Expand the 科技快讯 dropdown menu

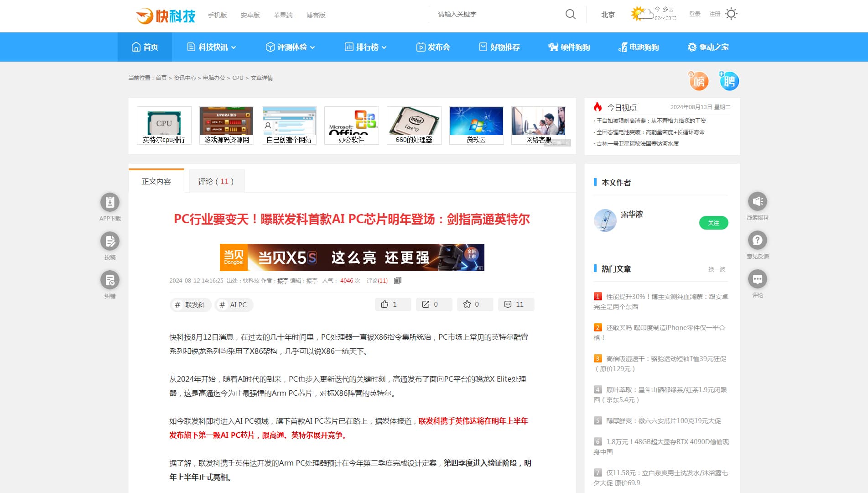point(212,47)
